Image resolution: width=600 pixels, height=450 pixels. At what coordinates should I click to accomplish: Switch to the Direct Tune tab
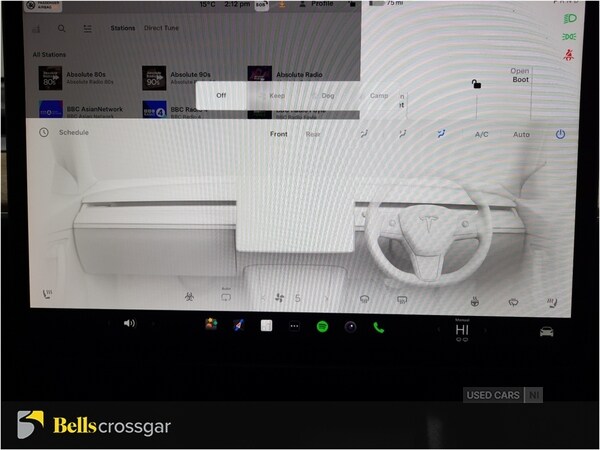(161, 28)
